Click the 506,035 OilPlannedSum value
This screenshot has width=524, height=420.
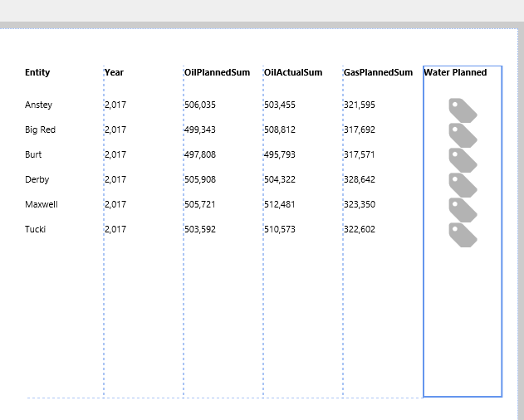click(x=200, y=105)
